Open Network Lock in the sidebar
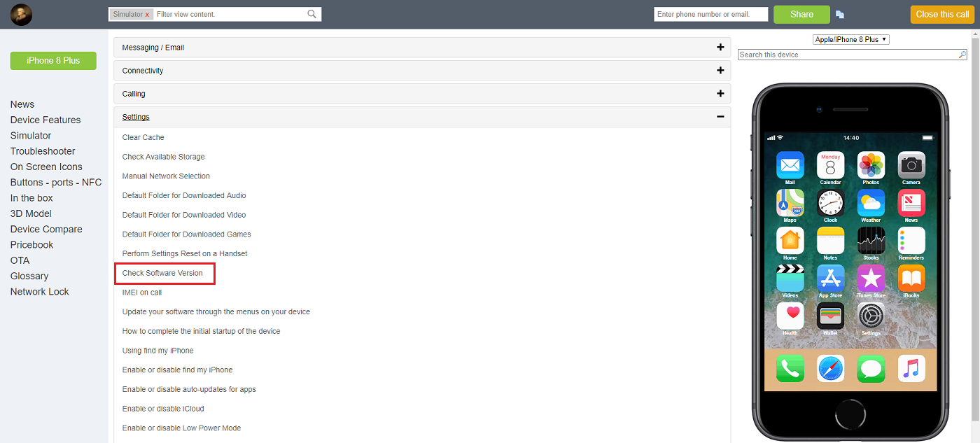Viewport: 980px width, 443px height. click(x=40, y=292)
